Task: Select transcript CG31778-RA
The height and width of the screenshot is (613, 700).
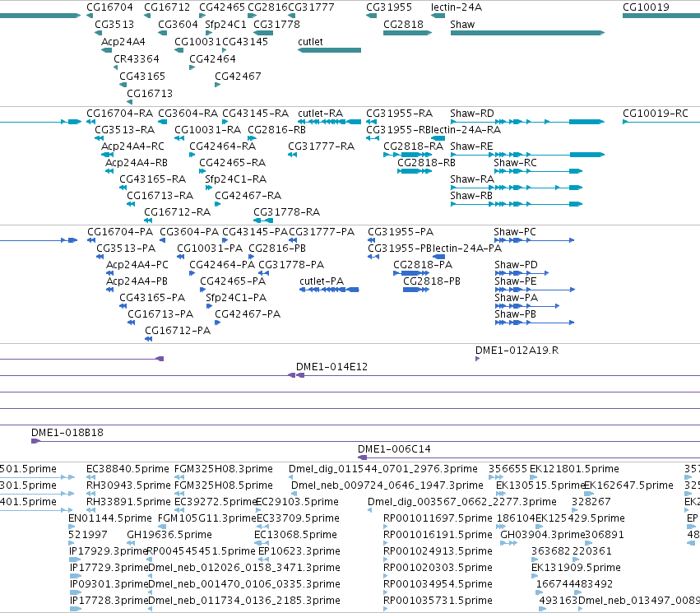Action: pos(286,212)
